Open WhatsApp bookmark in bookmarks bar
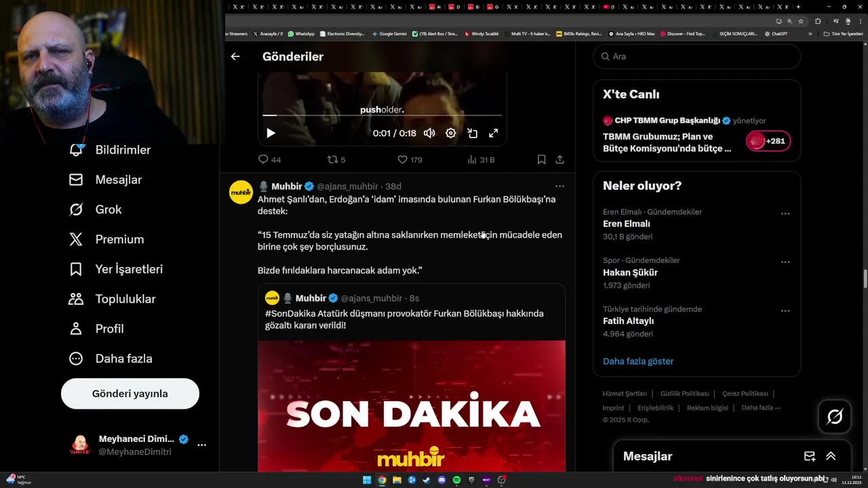 [x=301, y=33]
